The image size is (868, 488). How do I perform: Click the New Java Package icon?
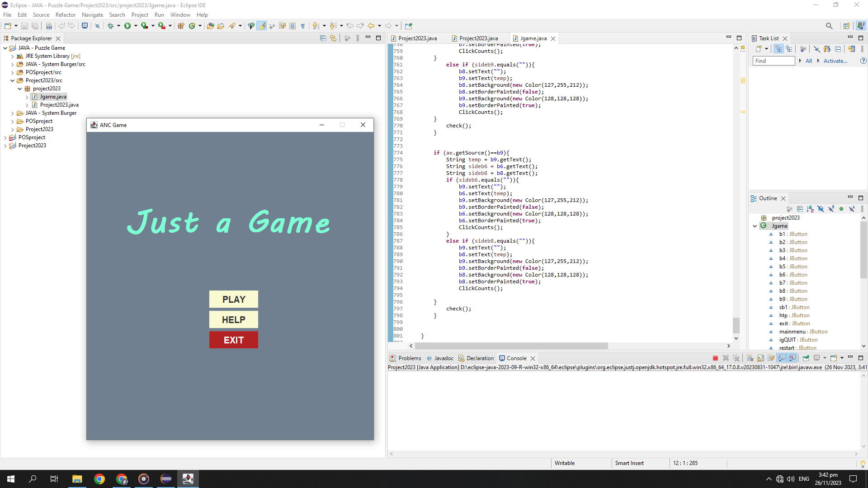pyautogui.click(x=181, y=26)
